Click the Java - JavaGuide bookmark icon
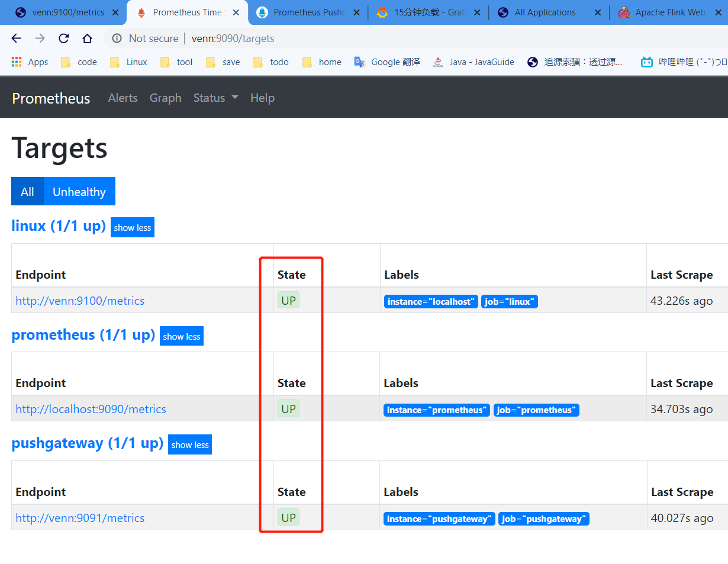This screenshot has height=564, width=728. [x=438, y=62]
